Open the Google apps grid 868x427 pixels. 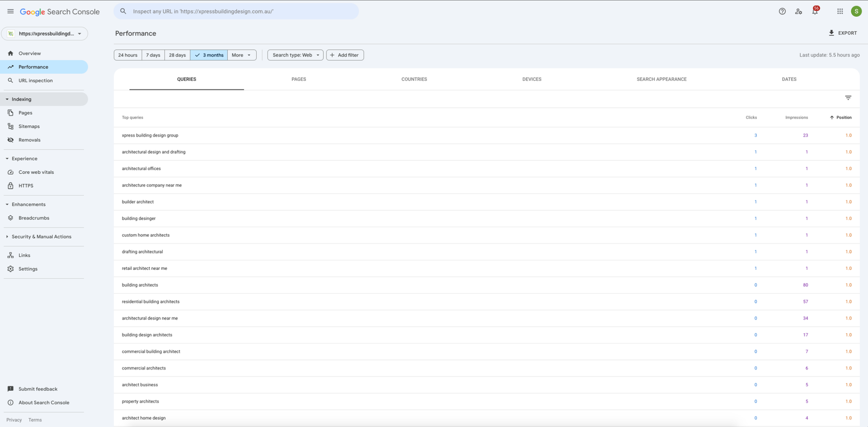(x=840, y=11)
